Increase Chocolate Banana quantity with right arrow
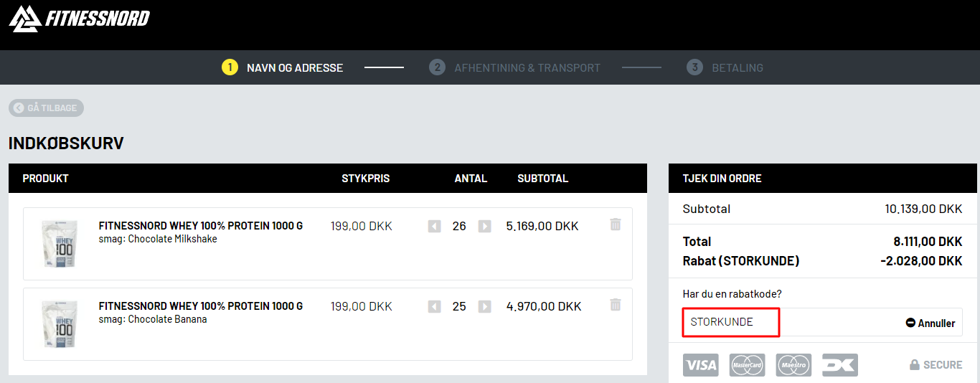 [484, 307]
